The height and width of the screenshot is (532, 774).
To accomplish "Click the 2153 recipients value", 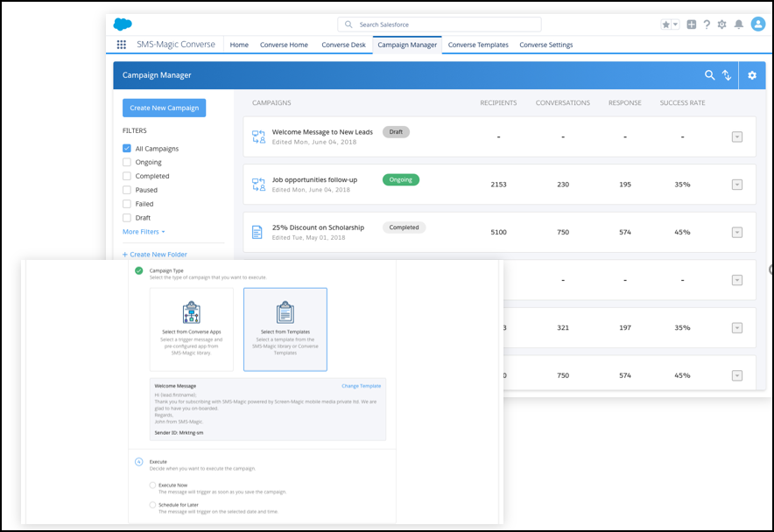I will tap(498, 184).
